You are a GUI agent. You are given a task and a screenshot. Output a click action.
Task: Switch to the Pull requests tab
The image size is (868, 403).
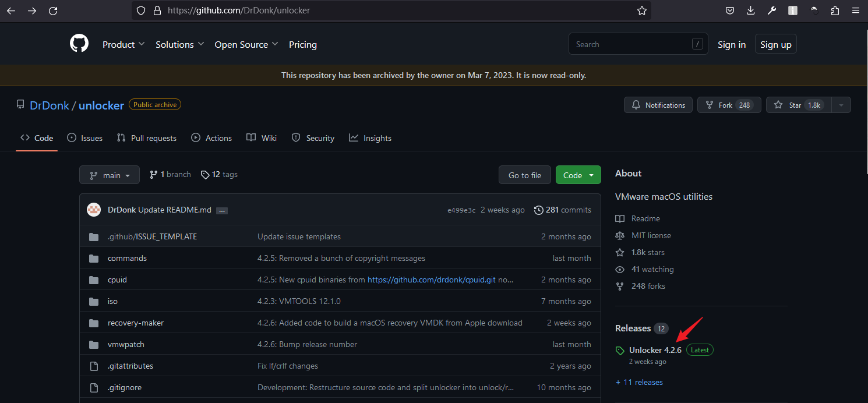click(147, 138)
